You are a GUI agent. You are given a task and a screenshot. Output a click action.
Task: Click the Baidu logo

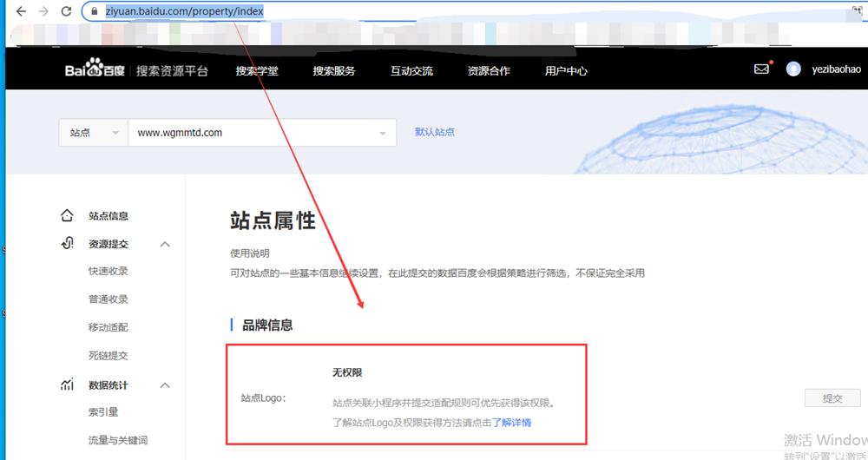click(x=95, y=70)
